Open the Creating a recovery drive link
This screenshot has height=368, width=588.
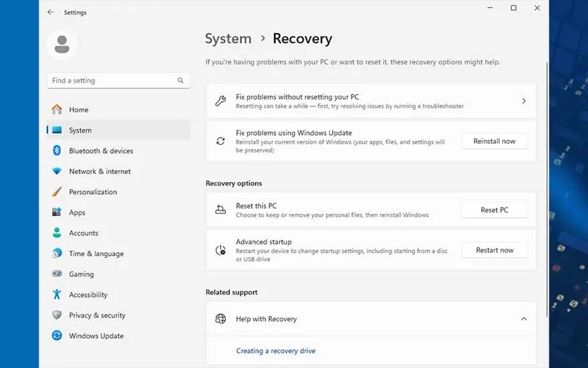coord(275,351)
